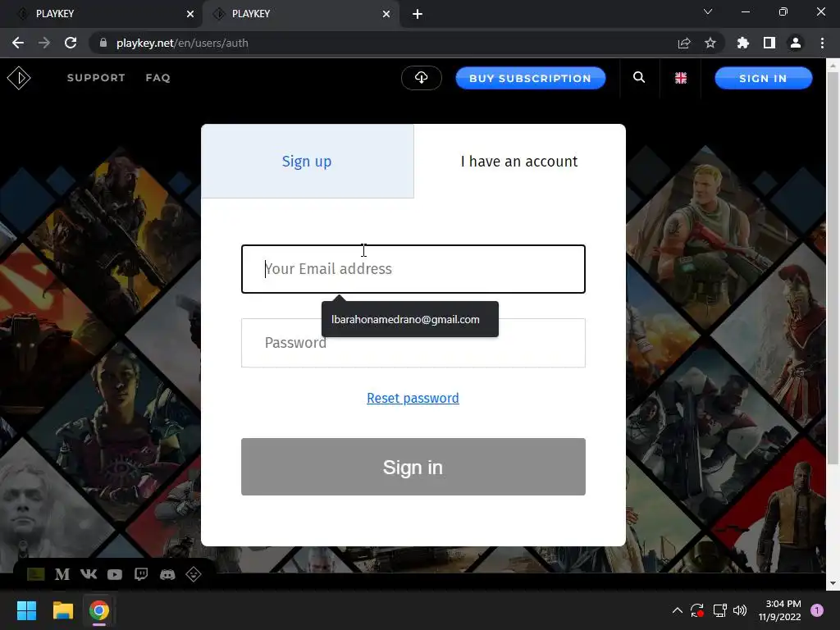Follow the Reset password link
840x630 pixels.
[413, 398]
